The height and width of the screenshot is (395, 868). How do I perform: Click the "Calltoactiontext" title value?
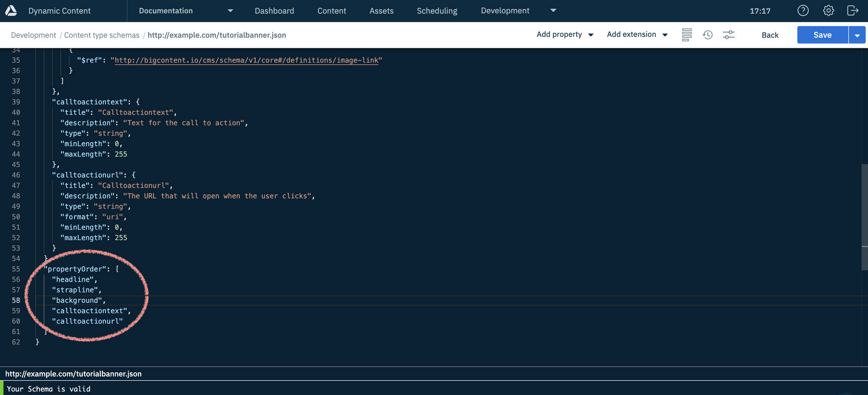[x=135, y=112]
